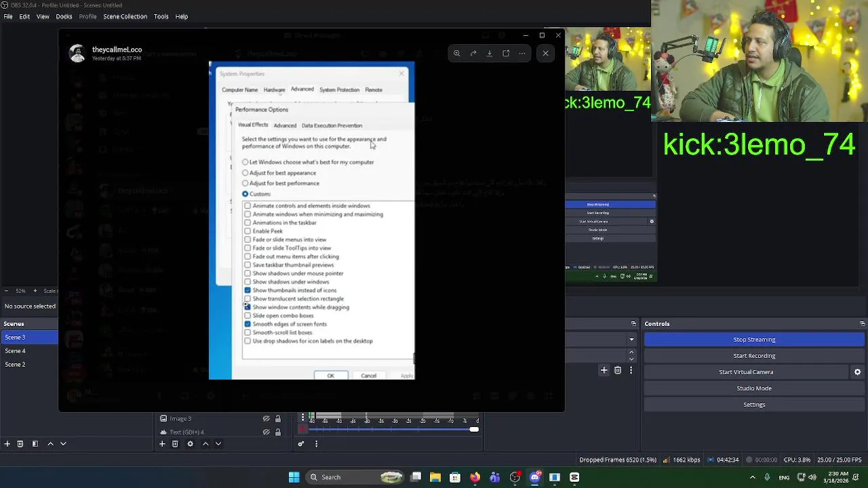Select Scene 4 in Scenes list
The height and width of the screenshot is (488, 868).
[29, 351]
